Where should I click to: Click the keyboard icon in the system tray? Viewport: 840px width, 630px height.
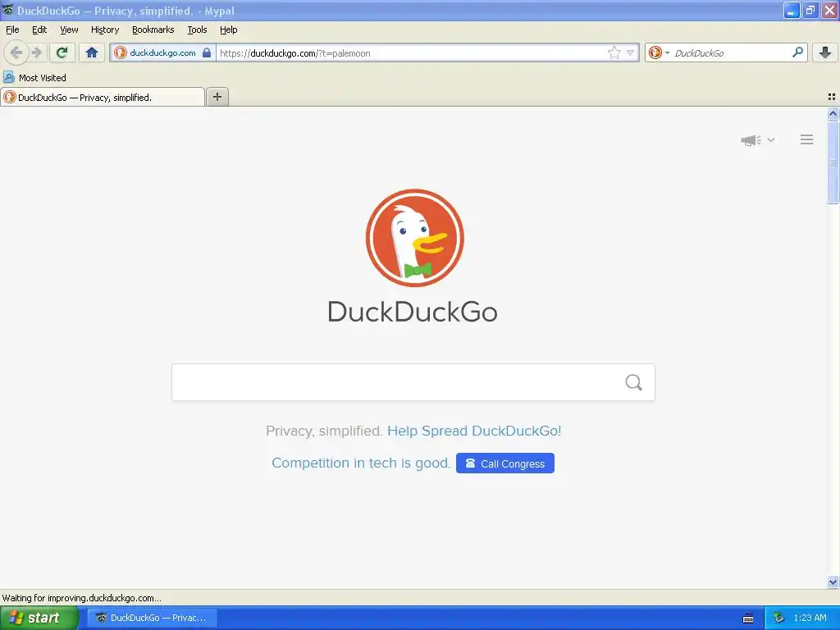click(748, 619)
